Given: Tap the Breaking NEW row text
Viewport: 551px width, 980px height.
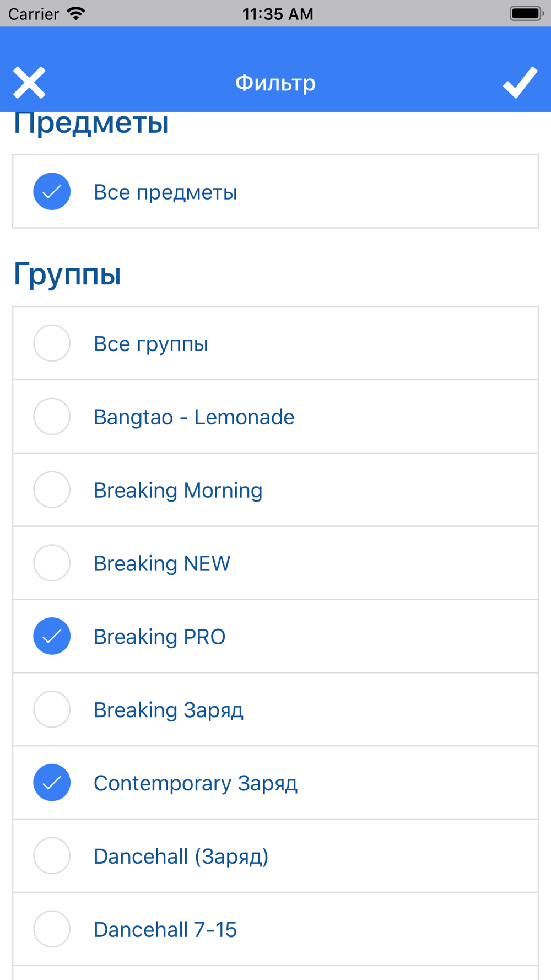Looking at the screenshot, I should click(161, 564).
